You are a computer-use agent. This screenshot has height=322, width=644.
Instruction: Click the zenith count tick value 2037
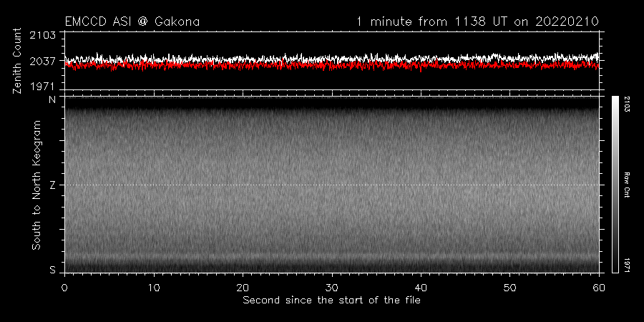43,62
